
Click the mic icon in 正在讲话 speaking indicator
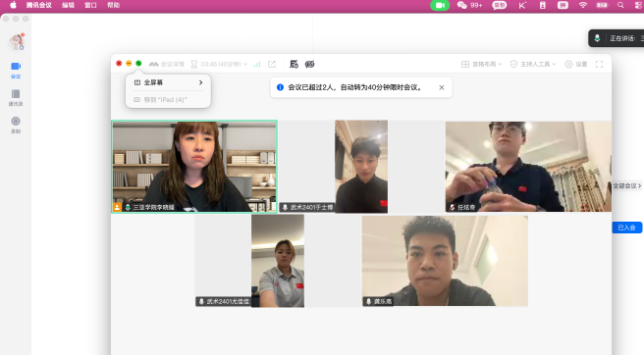click(x=597, y=38)
